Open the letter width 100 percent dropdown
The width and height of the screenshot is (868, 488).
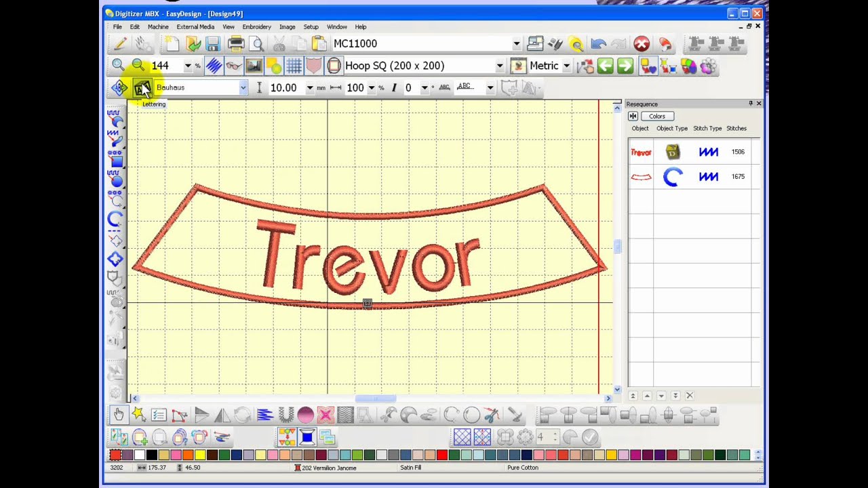click(371, 87)
